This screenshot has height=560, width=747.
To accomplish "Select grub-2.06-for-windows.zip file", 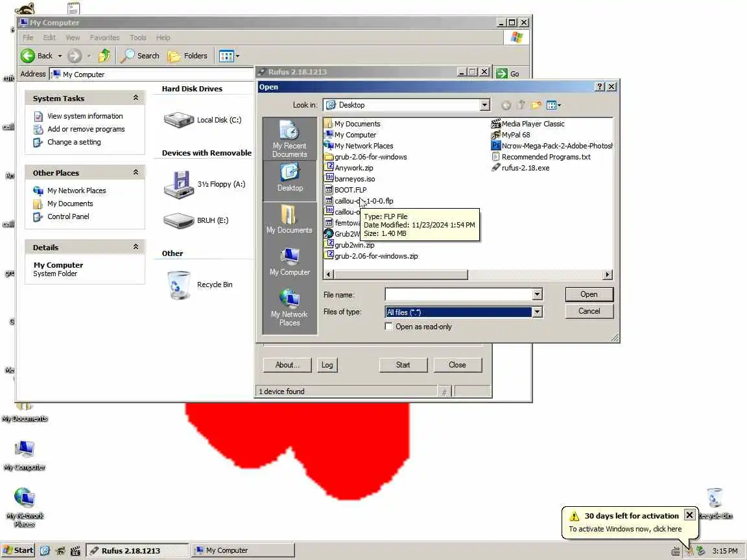I will pos(371,256).
